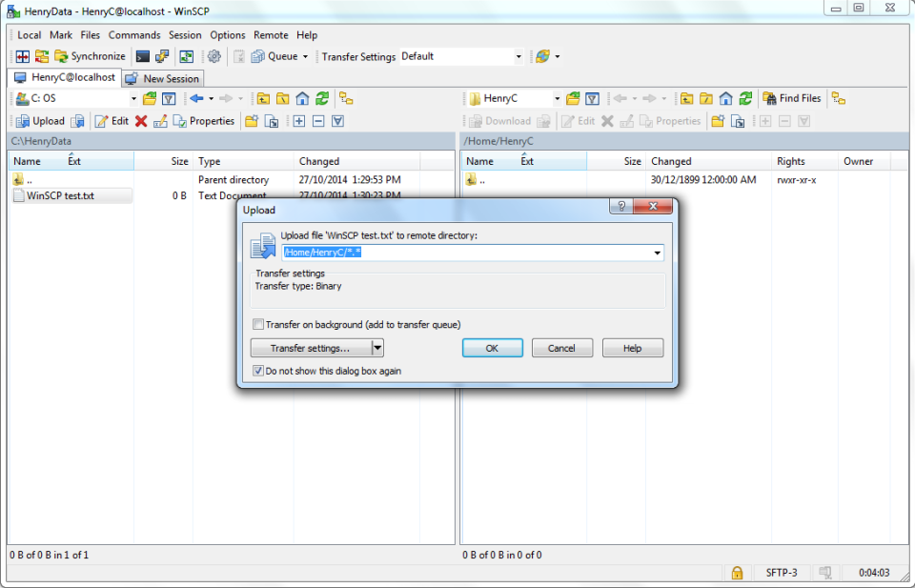Open the Remote menu
The width and height of the screenshot is (915, 588).
pos(271,35)
